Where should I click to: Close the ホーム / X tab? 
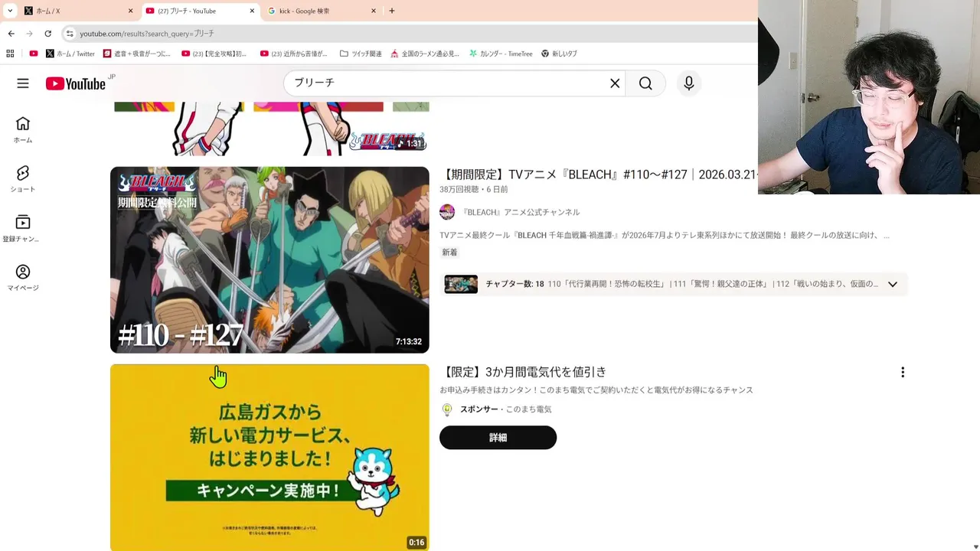click(130, 11)
